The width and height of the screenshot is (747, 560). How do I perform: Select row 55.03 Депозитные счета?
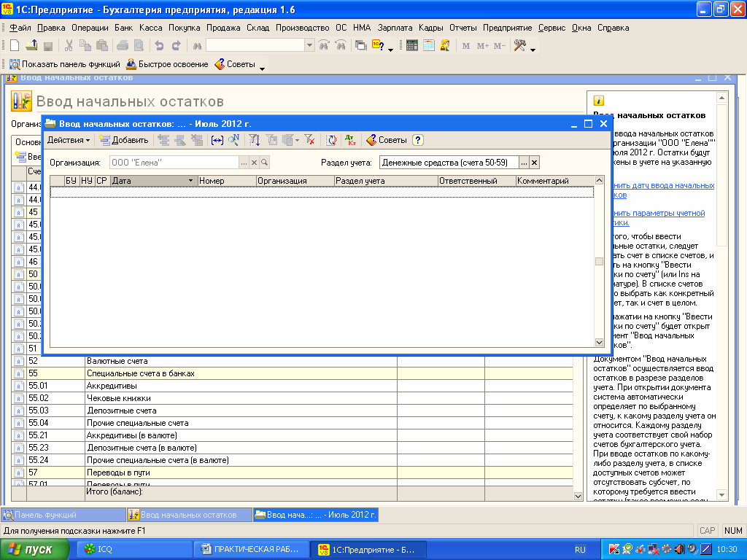pos(292,411)
